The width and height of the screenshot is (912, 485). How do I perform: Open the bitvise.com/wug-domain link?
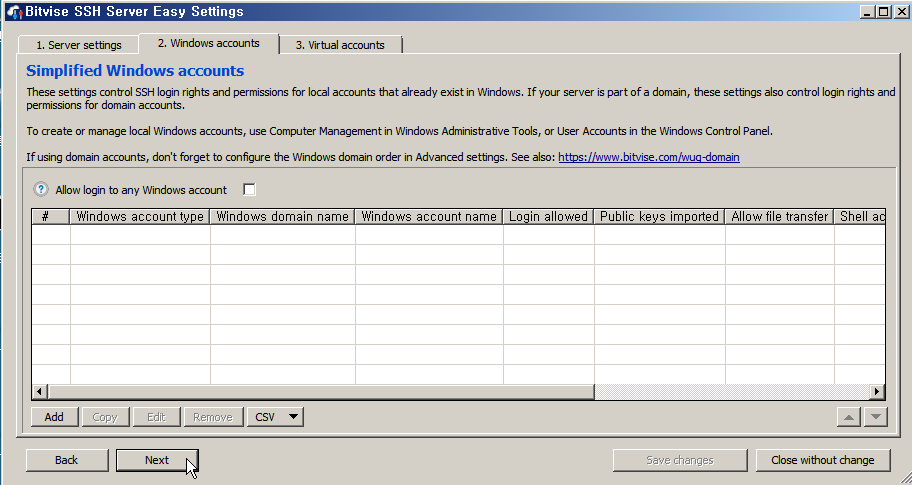click(649, 157)
